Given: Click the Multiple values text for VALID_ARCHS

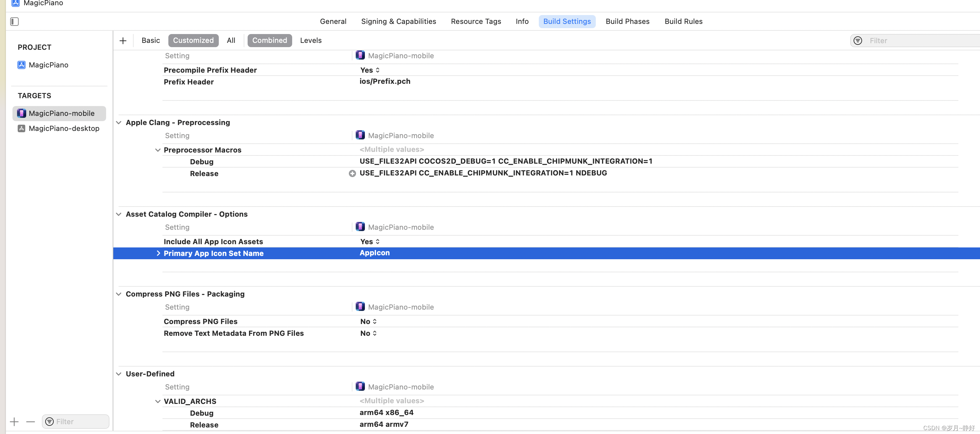Looking at the screenshot, I should point(391,401).
